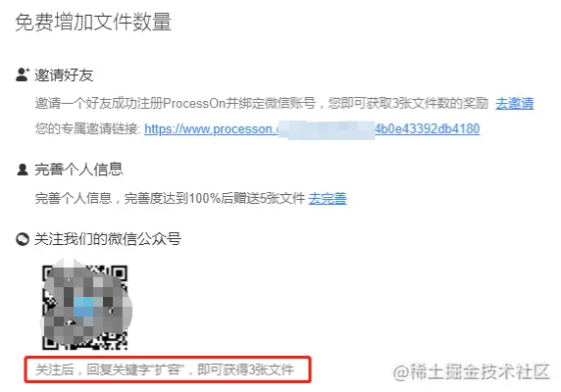Click the 100% completion reward description text
Image resolution: width=561 pixels, height=392 pixels.
coord(170,198)
